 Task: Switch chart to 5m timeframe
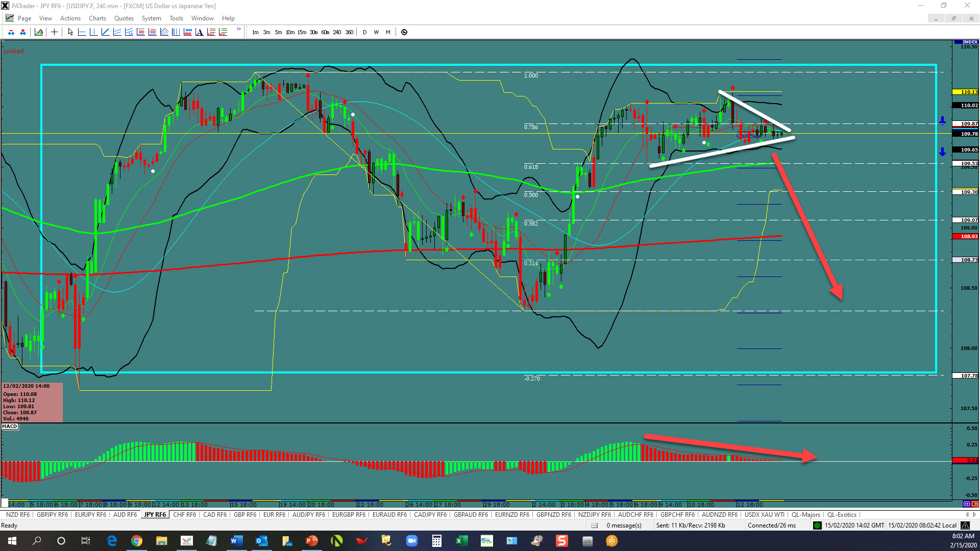(278, 32)
